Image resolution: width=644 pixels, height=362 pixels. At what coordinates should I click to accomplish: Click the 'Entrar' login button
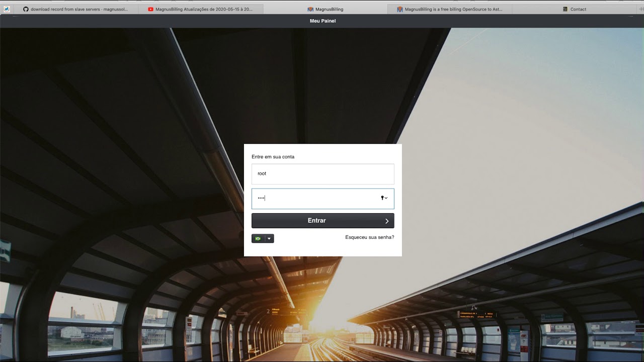tap(323, 221)
